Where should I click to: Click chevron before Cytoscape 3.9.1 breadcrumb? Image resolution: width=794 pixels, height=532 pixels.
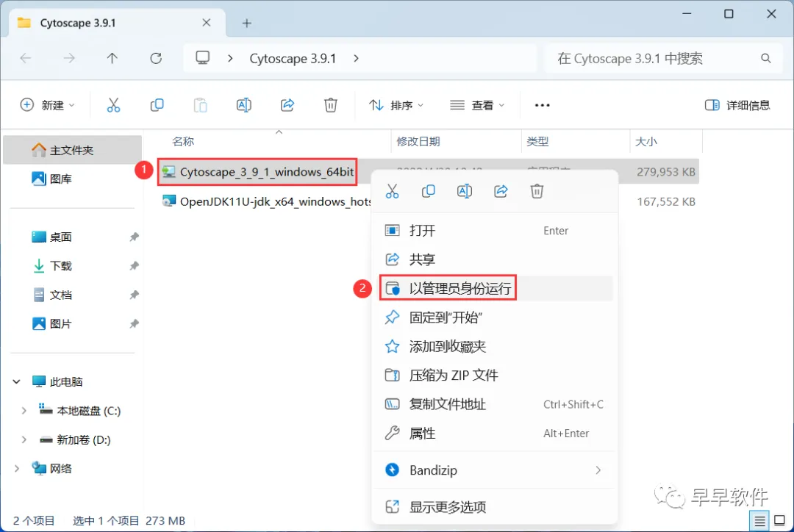pyautogui.click(x=230, y=58)
